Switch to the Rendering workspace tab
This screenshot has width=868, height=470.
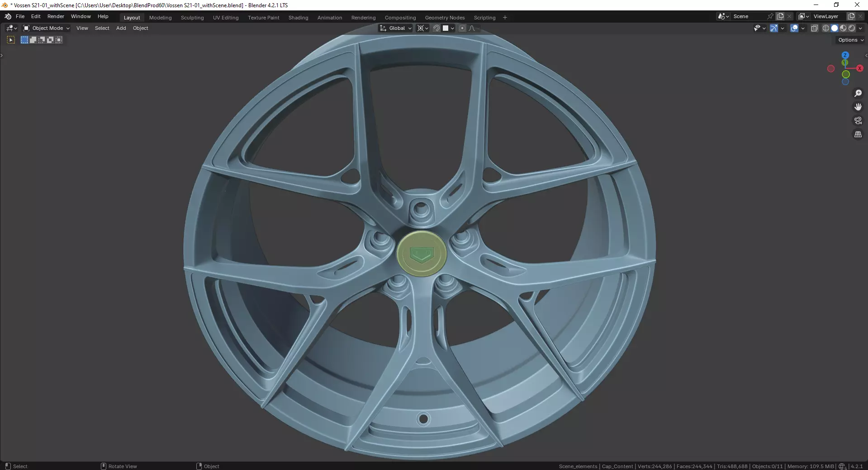pos(364,18)
